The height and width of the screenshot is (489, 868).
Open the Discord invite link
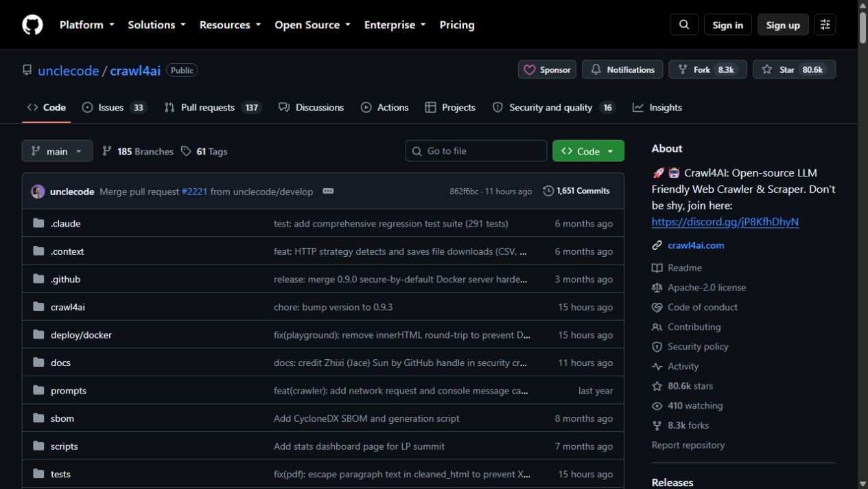[x=725, y=222]
